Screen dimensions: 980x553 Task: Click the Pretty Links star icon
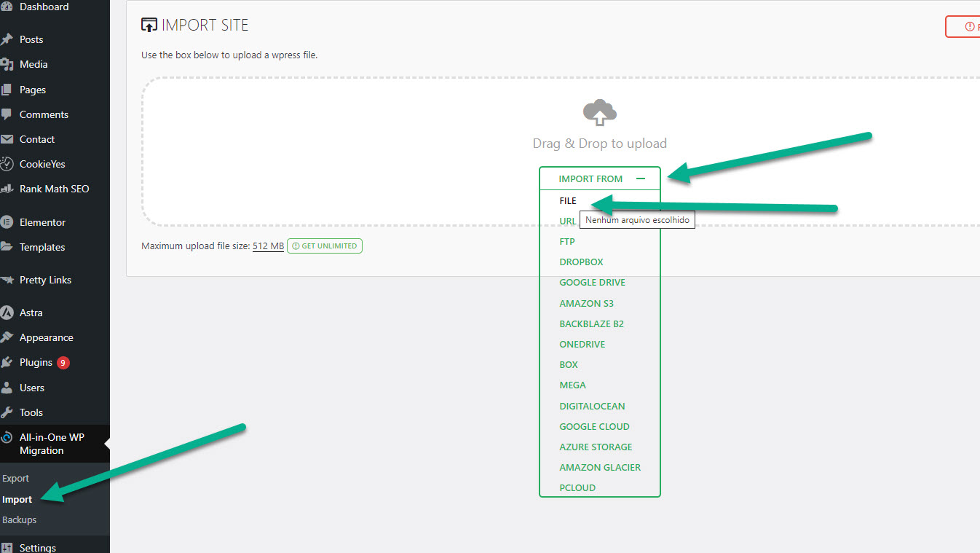point(7,280)
